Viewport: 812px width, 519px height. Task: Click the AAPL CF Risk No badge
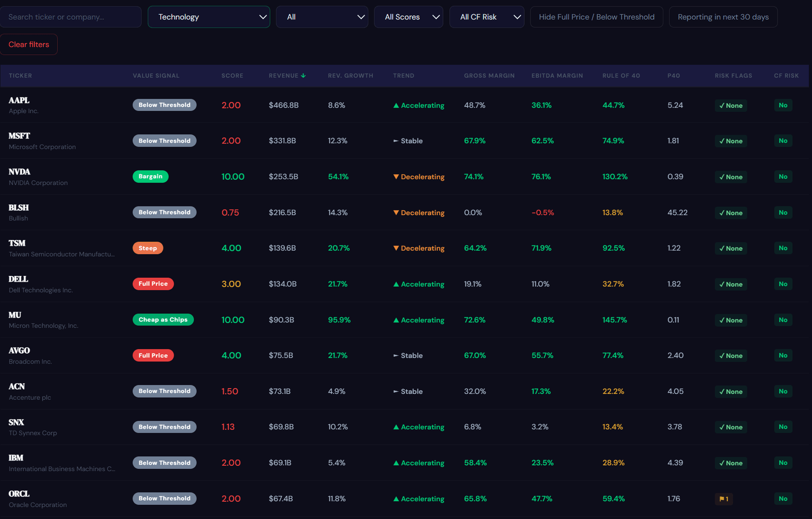click(x=783, y=105)
